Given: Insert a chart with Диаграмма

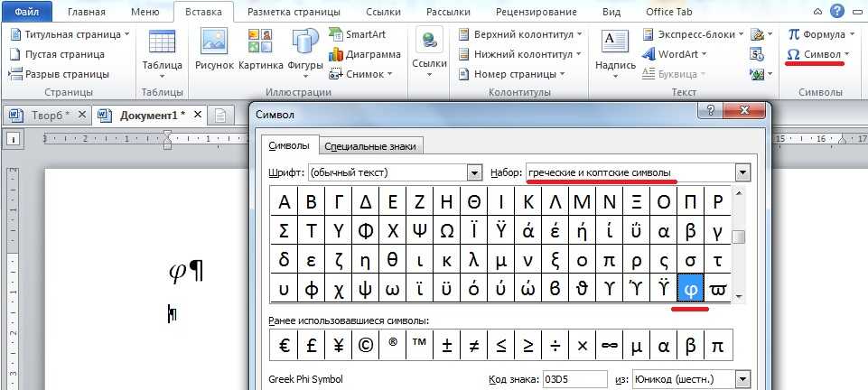Looking at the screenshot, I should click(x=364, y=54).
